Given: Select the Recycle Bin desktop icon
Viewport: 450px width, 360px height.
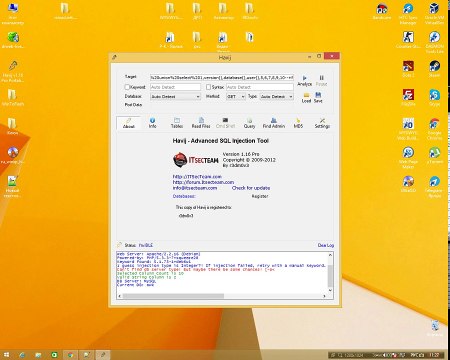Looking at the screenshot, I should pyautogui.click(x=435, y=328).
